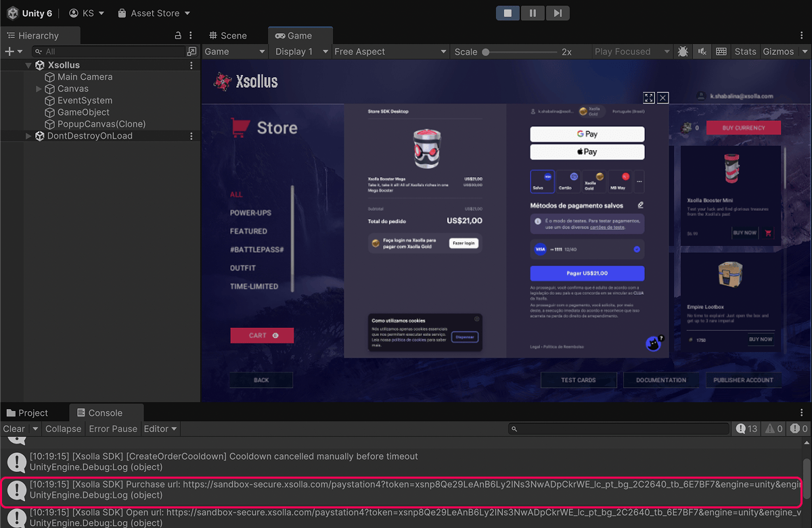Step forward one frame
This screenshot has height=528, width=812.
557,13
